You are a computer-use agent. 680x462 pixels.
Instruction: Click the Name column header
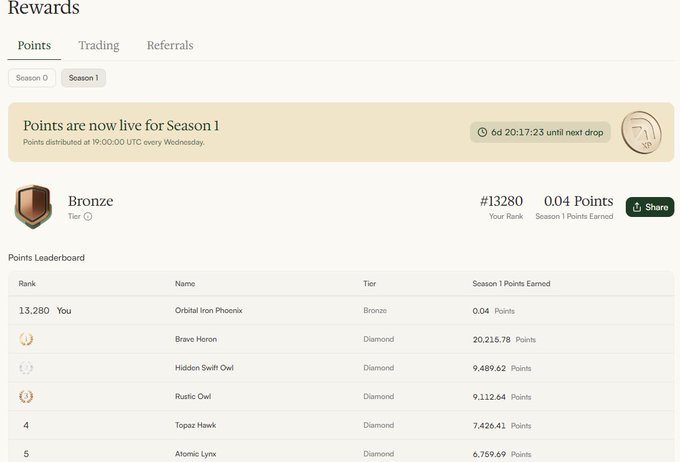[x=185, y=284]
